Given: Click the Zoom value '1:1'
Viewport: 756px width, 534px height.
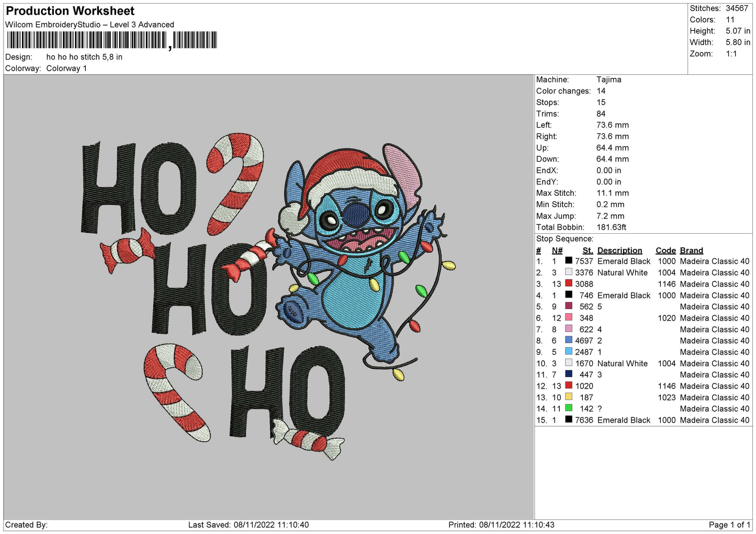Looking at the screenshot, I should coord(731,54).
